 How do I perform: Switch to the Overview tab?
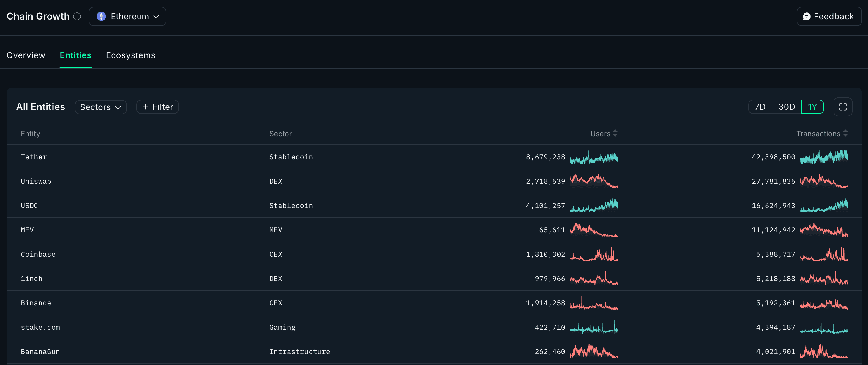26,55
